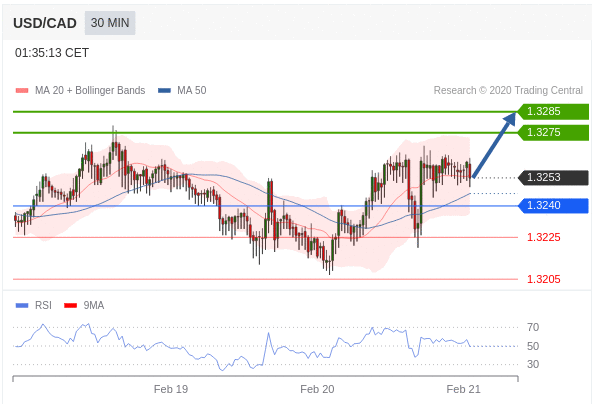Viewport: 597px width, 411px height.
Task: Click the RSI 70 level label
Action: click(x=533, y=327)
